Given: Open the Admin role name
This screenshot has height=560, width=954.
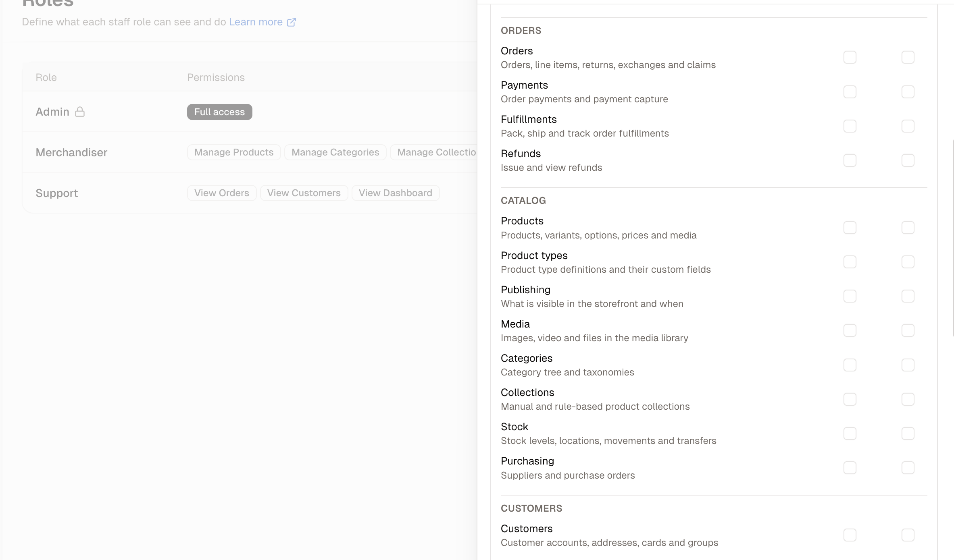Looking at the screenshot, I should pyautogui.click(x=52, y=112).
